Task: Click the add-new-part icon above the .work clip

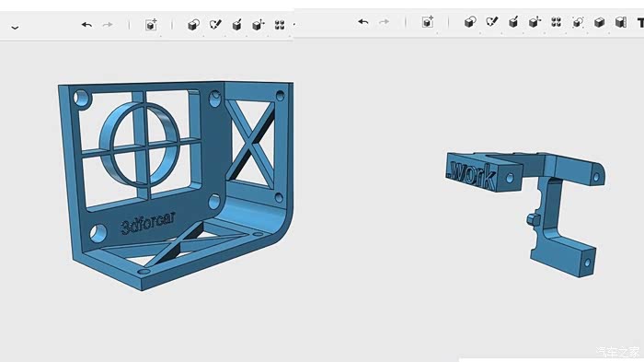Action: pos(428,22)
